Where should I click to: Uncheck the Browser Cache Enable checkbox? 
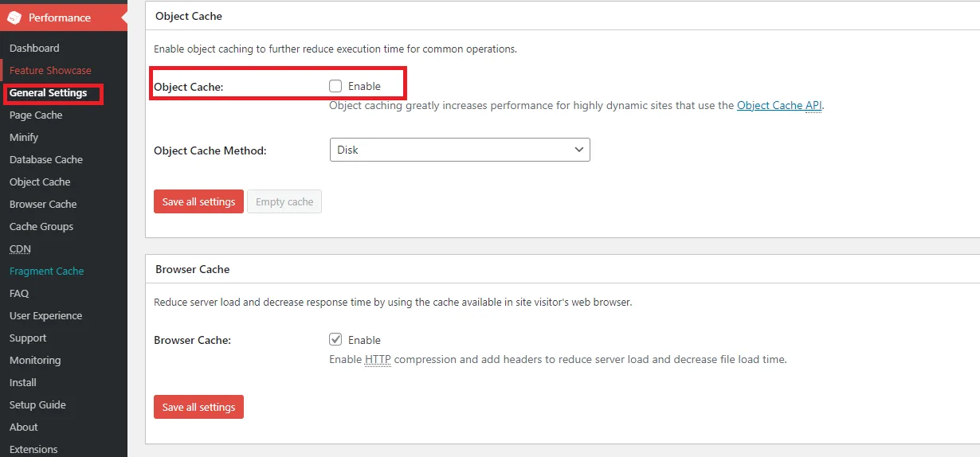(x=335, y=340)
